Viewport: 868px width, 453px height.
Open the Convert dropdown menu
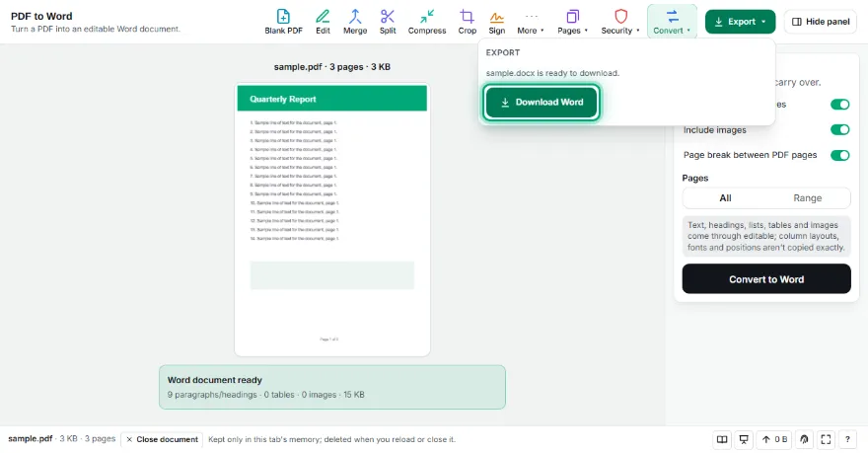pos(672,22)
